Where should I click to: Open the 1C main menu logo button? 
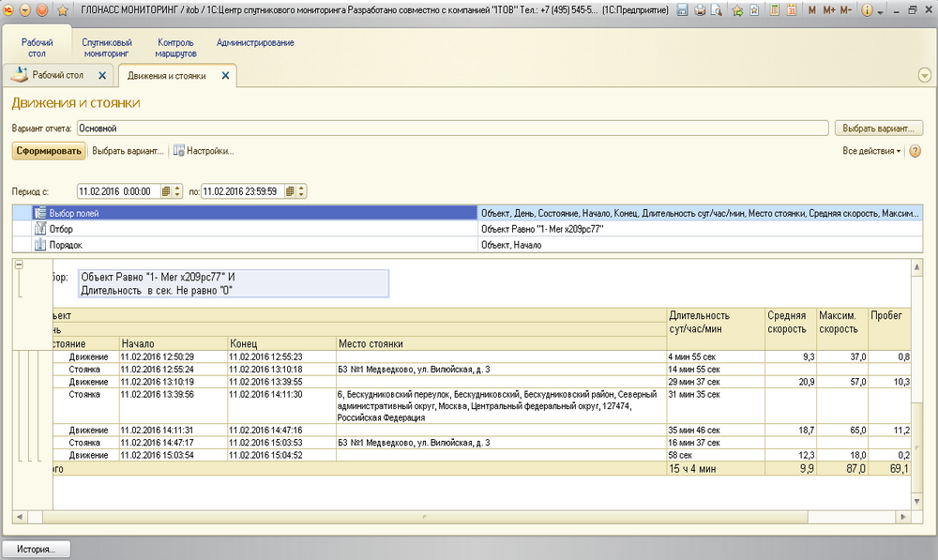[x=8, y=10]
